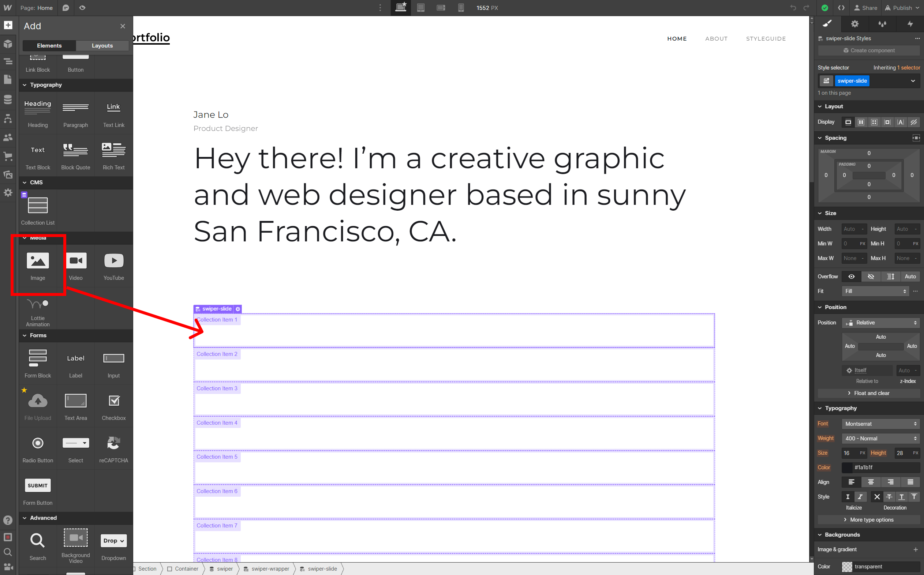Image resolution: width=924 pixels, height=575 pixels.
Task: Open the export code icon
Action: click(841, 8)
